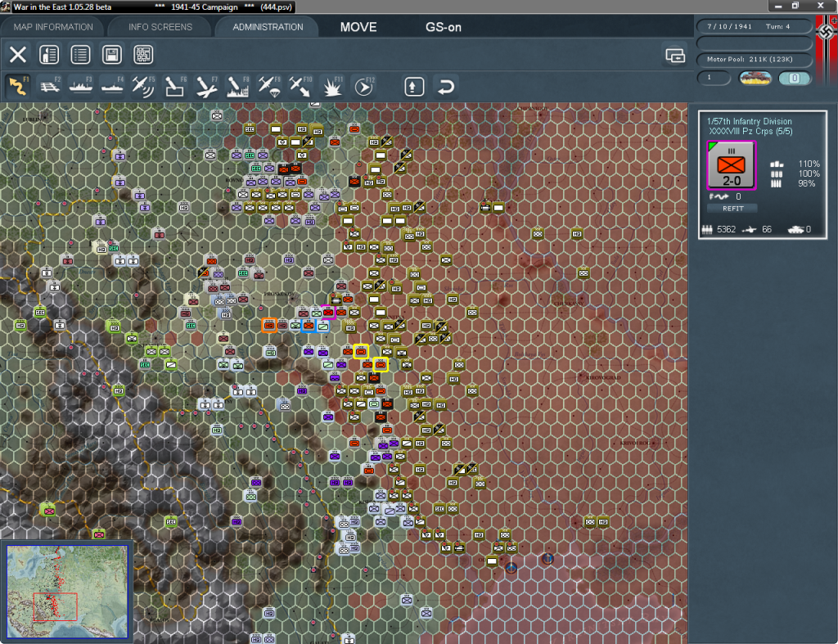Open the list lines icon in Administration bar

click(80, 55)
